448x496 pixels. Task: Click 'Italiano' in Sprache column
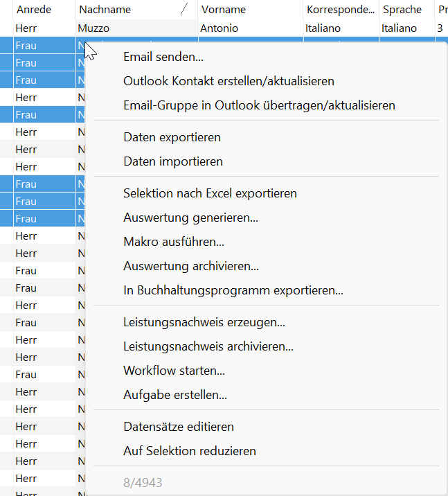coord(407,28)
